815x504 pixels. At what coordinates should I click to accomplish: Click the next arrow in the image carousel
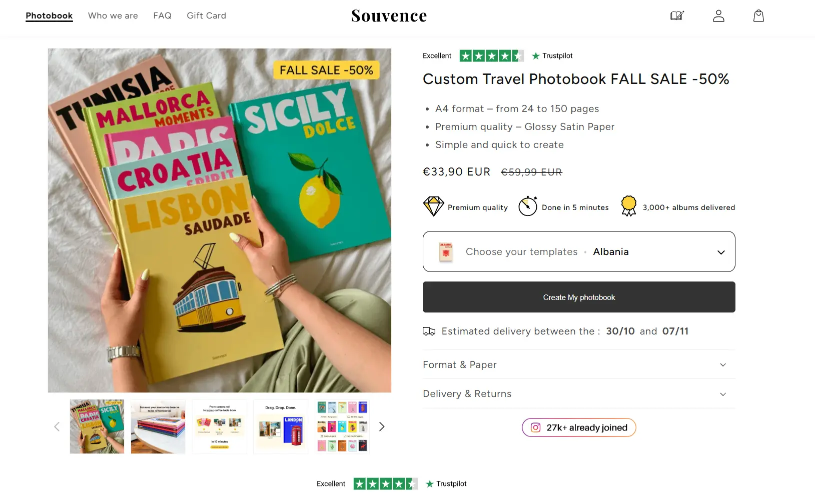[x=381, y=426]
